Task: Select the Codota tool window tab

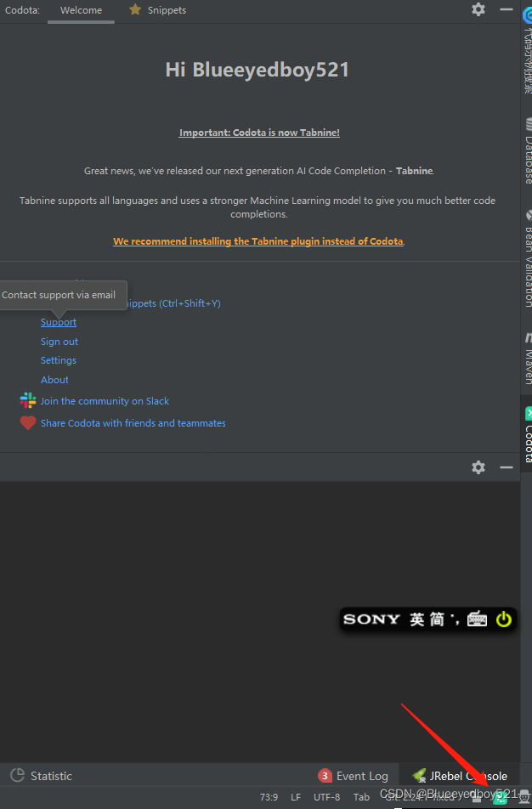Action: click(x=528, y=435)
